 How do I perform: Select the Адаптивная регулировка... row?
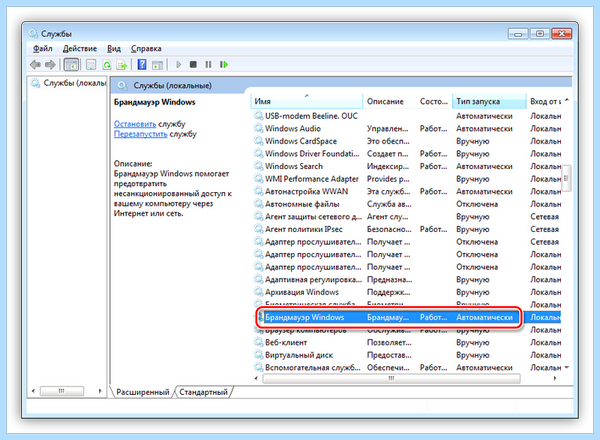(x=407, y=280)
